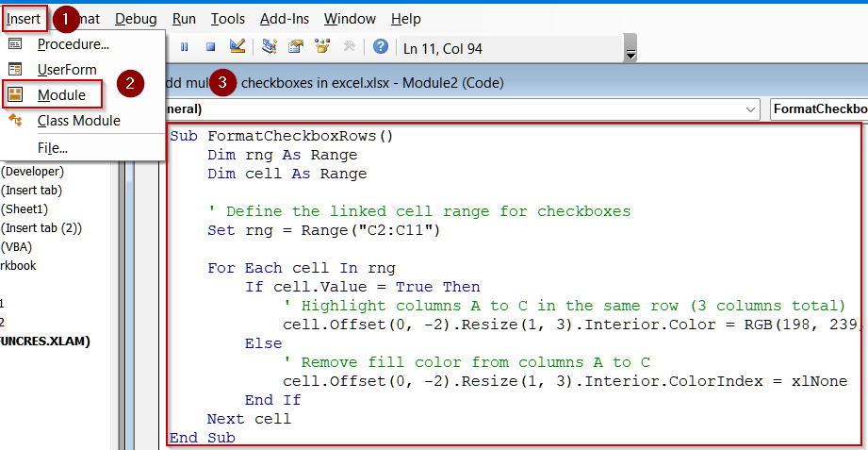Select the (Sheet1) item in project tree
The image size is (868, 450).
click(x=25, y=209)
